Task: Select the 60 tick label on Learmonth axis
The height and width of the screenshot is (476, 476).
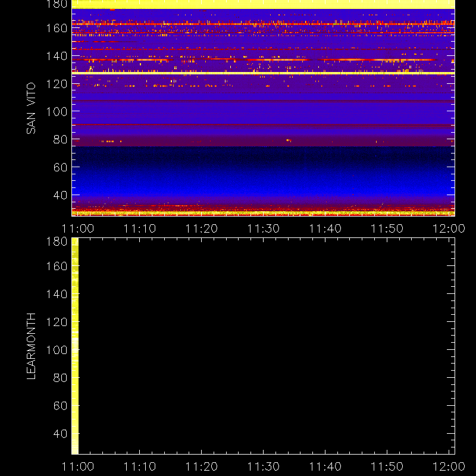Action: pyautogui.click(x=60, y=406)
